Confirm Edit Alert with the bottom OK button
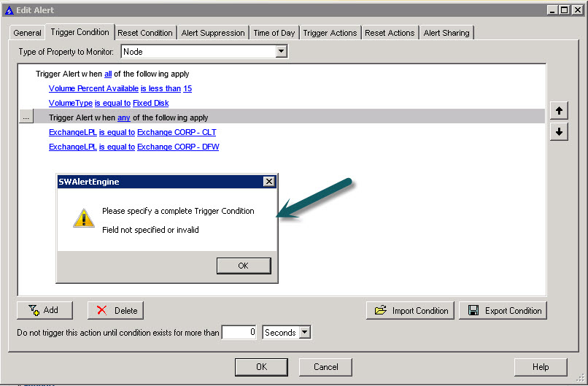 (261, 367)
